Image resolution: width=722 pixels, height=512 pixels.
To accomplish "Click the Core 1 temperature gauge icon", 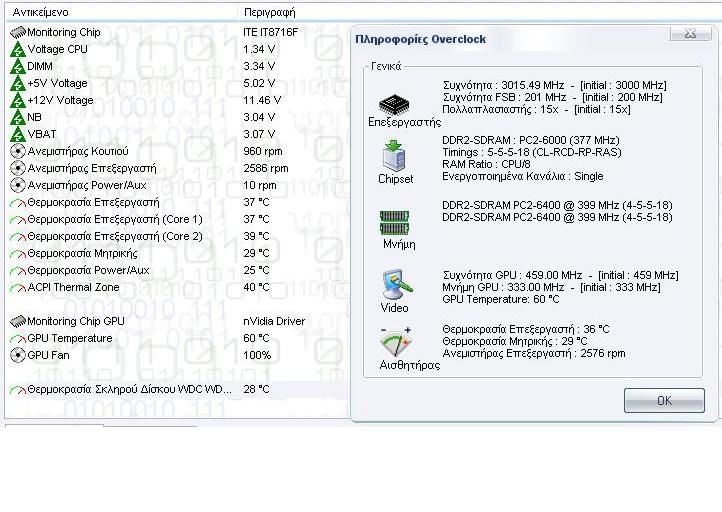I will (17, 220).
